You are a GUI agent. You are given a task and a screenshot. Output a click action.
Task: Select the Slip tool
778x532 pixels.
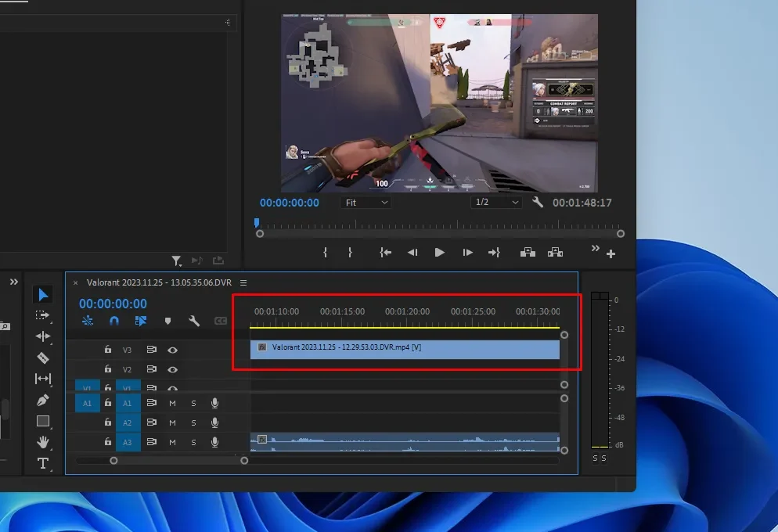[43, 379]
